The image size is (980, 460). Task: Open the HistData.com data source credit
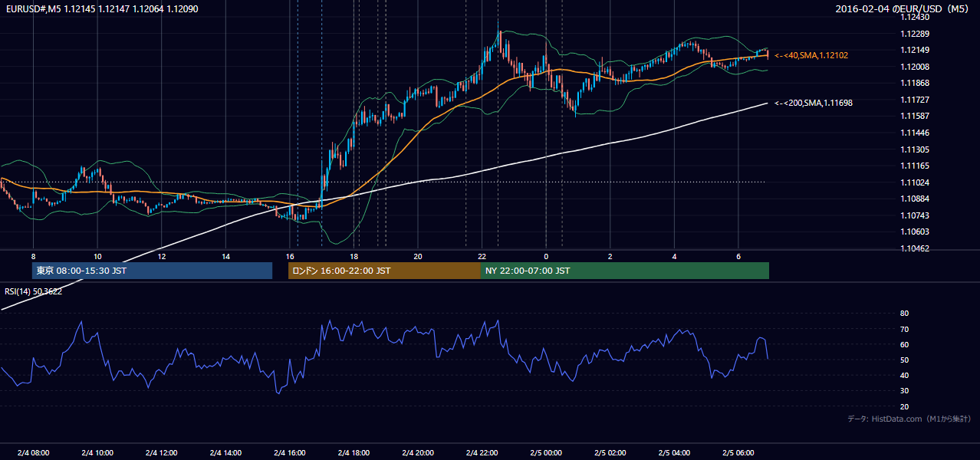909,419
